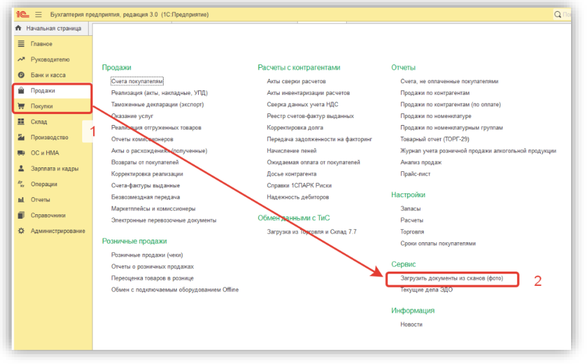Open Справки 1СПАРК Риски

pyautogui.click(x=299, y=186)
